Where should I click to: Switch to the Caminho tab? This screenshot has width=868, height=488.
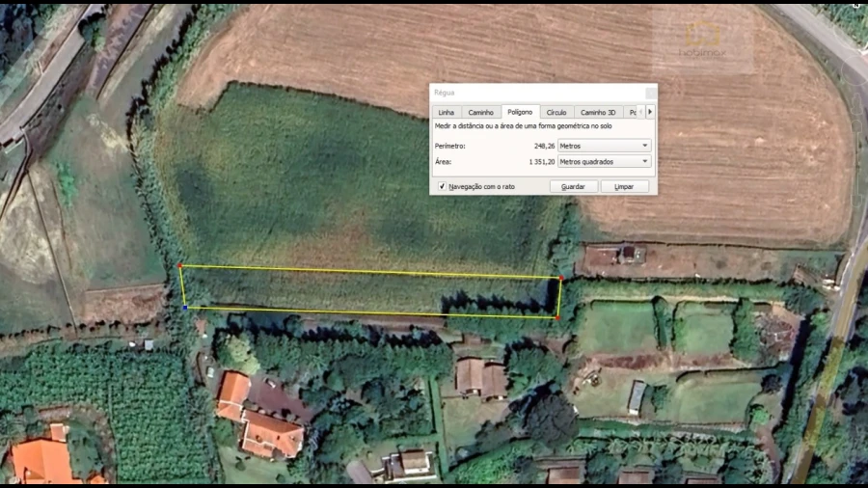tap(480, 113)
